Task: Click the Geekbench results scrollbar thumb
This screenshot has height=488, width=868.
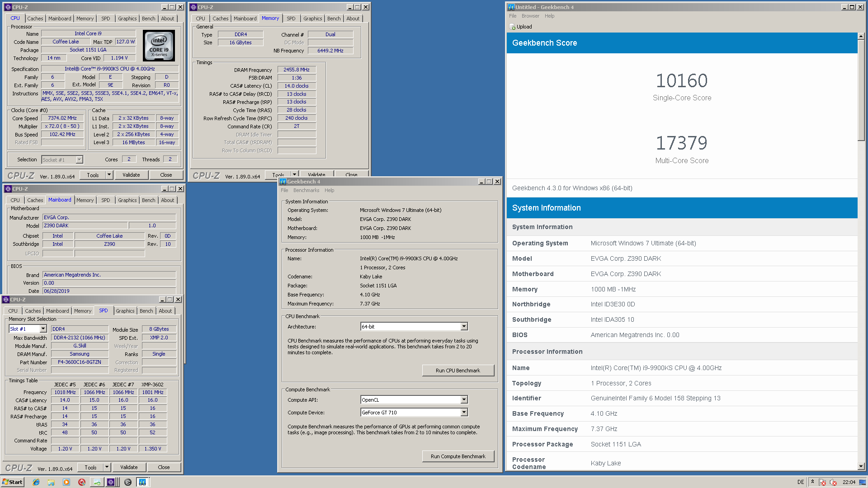Action: 861,91
